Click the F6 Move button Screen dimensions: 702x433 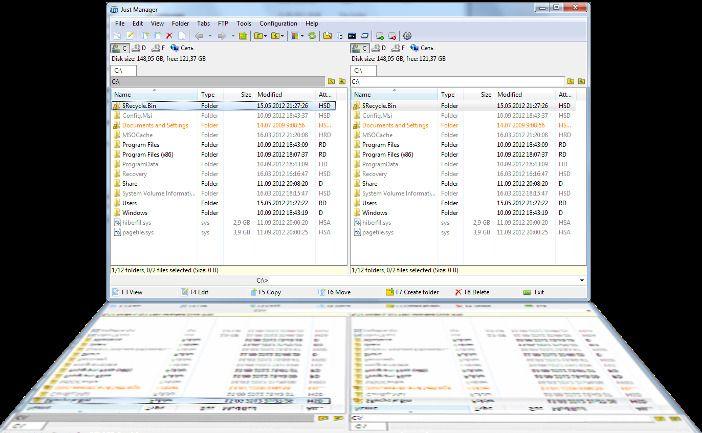point(334,292)
